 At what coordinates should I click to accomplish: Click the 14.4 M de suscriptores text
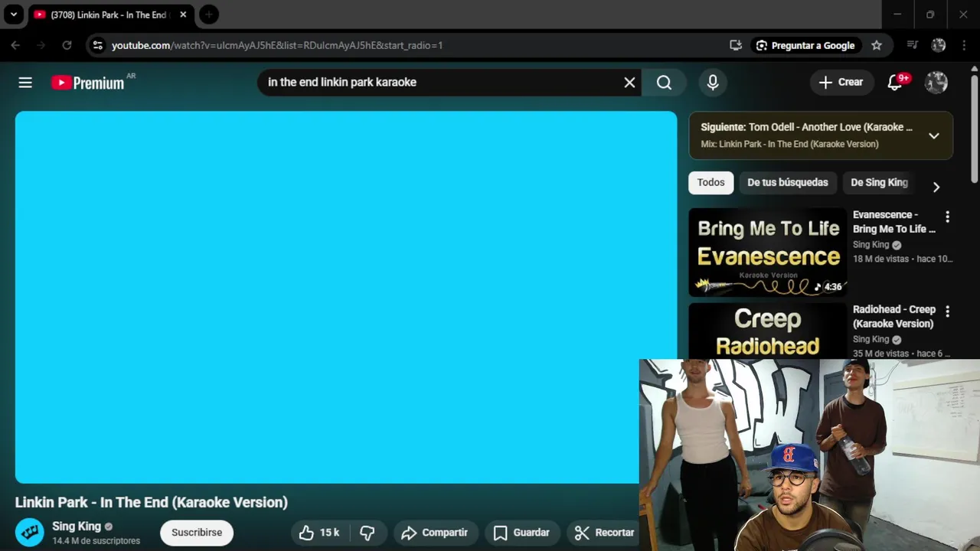pos(96,541)
